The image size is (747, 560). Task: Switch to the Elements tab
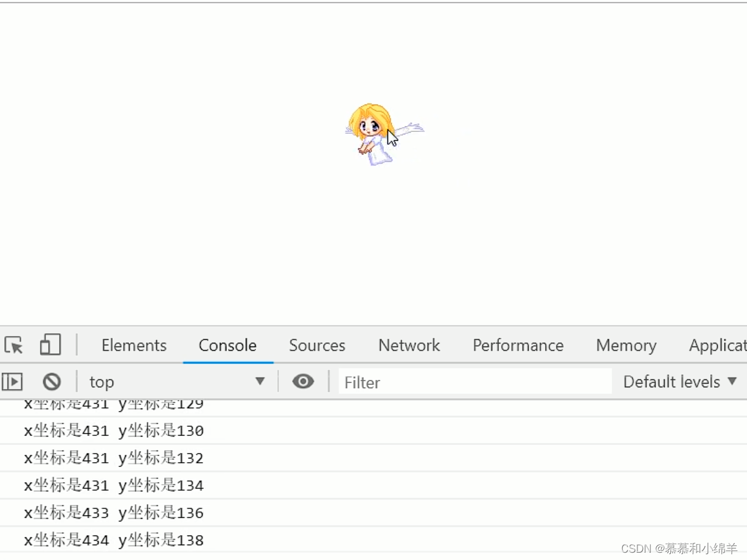134,345
